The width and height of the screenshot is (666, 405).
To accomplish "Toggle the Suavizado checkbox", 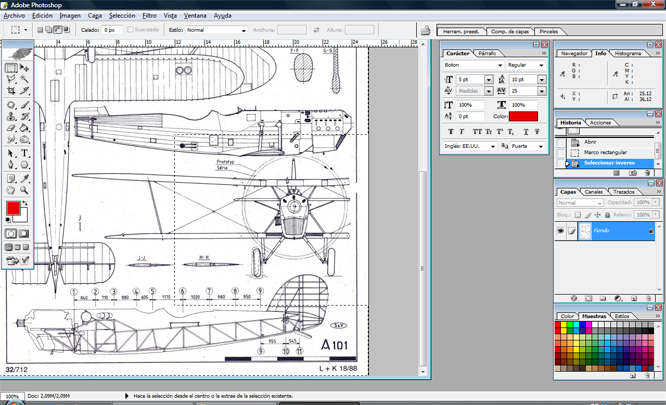I will (130, 30).
